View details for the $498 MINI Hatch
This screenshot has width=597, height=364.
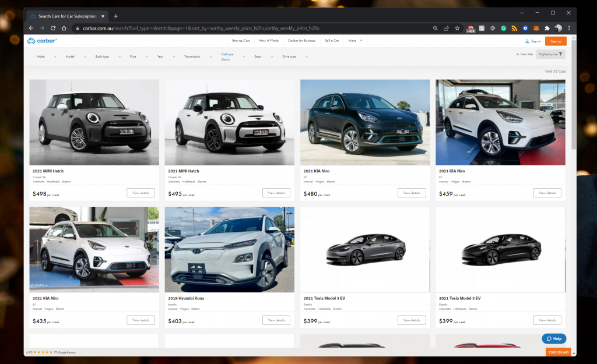141,193
